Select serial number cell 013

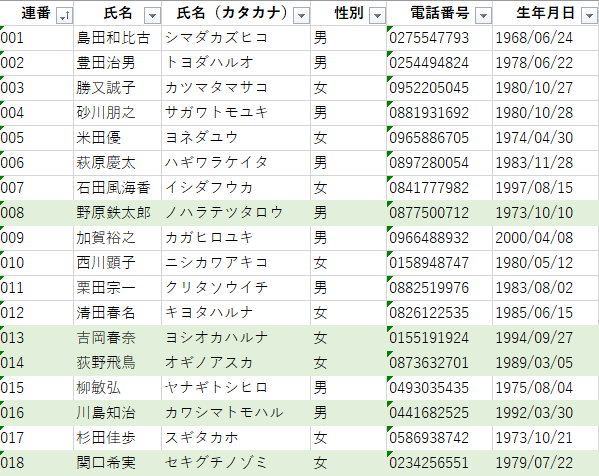(37, 338)
